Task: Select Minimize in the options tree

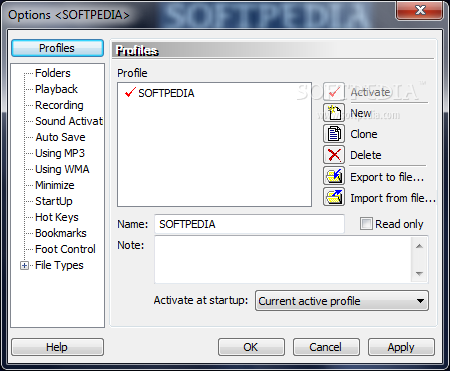Action: (x=55, y=185)
